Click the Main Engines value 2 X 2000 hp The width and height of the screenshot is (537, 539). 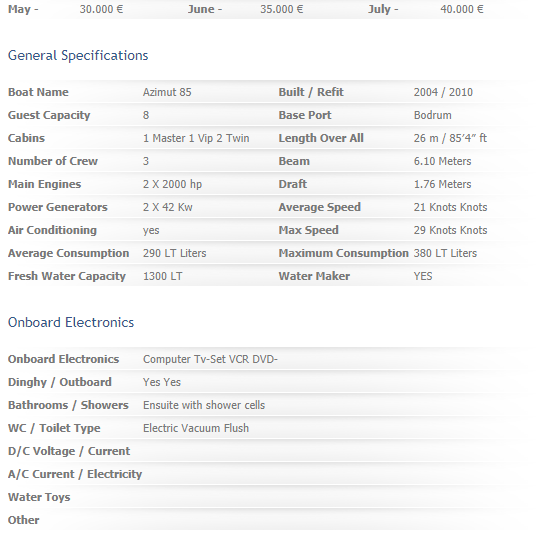pyautogui.click(x=172, y=184)
